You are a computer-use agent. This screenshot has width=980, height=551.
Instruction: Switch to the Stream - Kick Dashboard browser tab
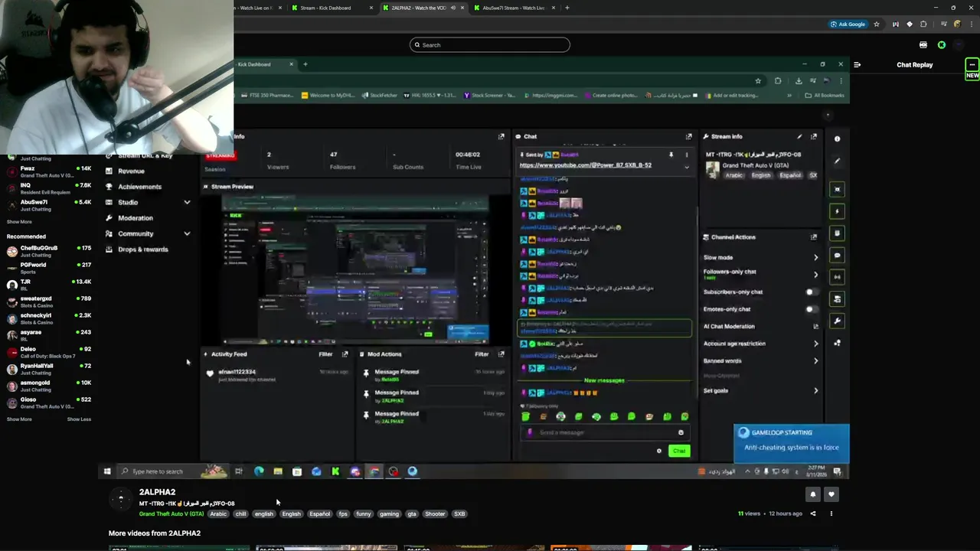pyautogui.click(x=331, y=8)
